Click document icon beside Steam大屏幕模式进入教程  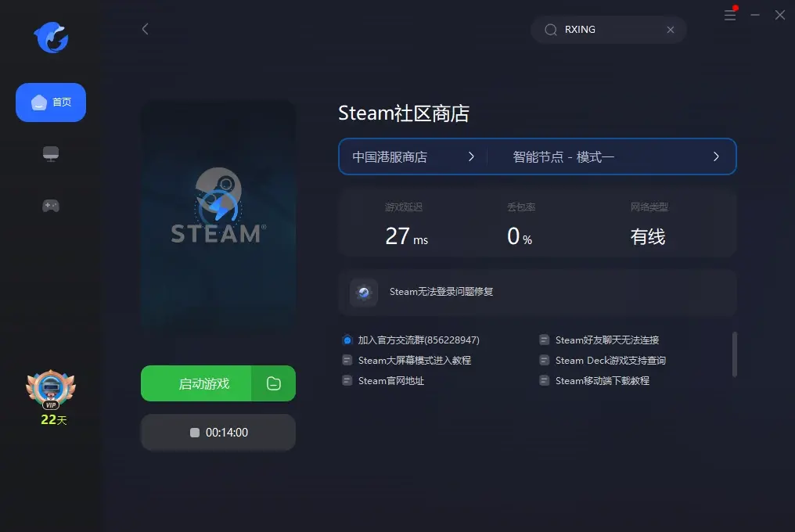(347, 360)
